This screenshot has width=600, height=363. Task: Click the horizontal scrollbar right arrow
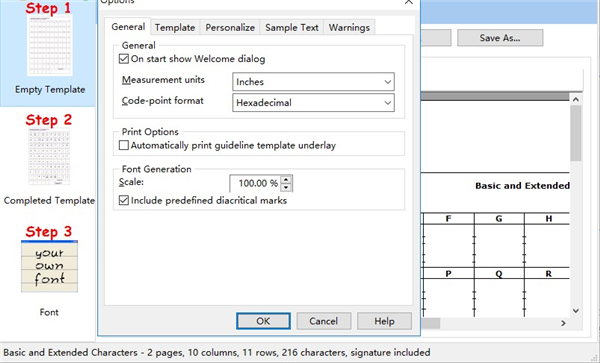coord(563,323)
